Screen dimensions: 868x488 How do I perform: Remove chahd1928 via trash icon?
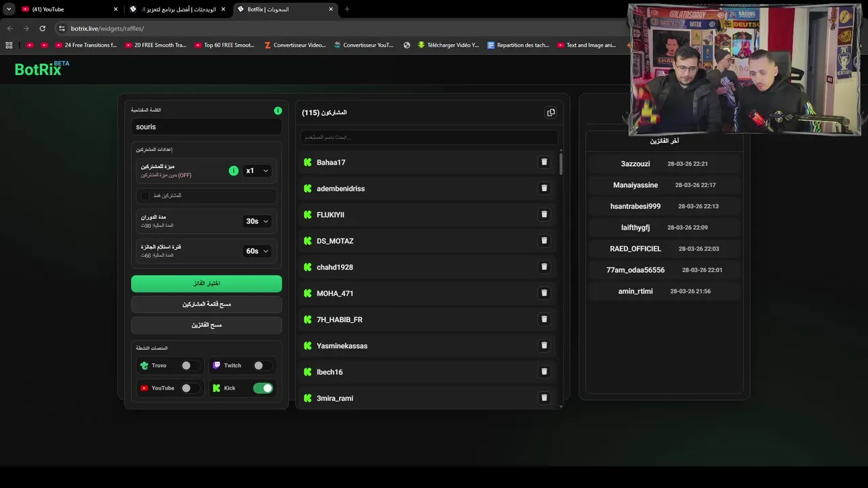tap(544, 267)
